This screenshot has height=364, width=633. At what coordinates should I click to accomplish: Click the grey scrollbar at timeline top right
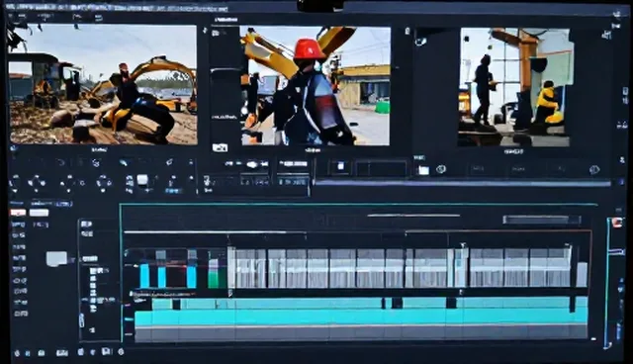pos(542,220)
